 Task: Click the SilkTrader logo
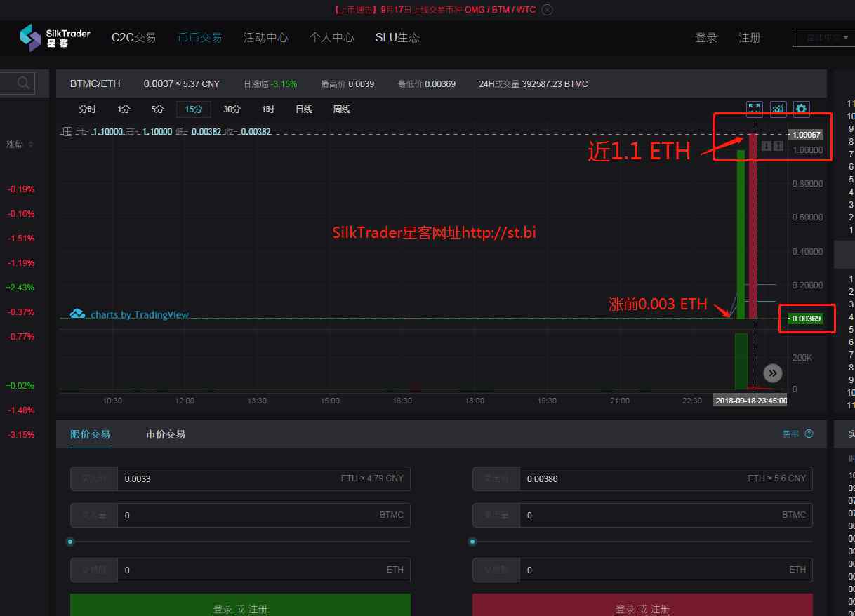tap(55, 38)
